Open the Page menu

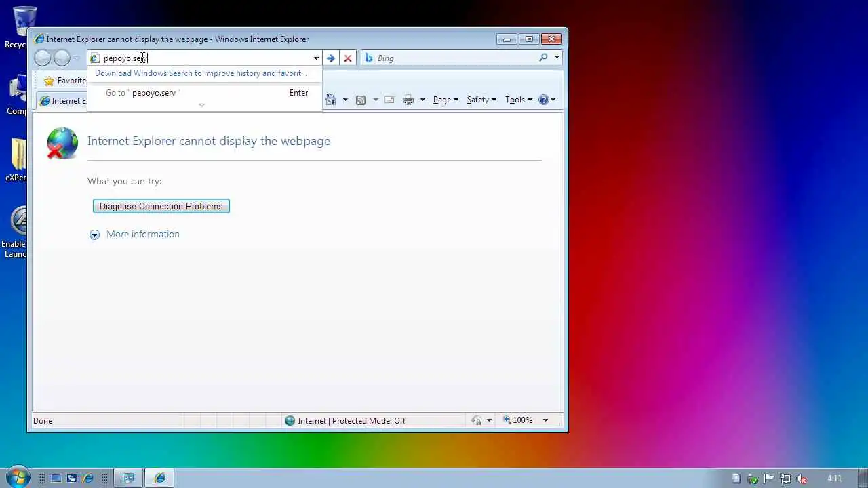coord(446,100)
